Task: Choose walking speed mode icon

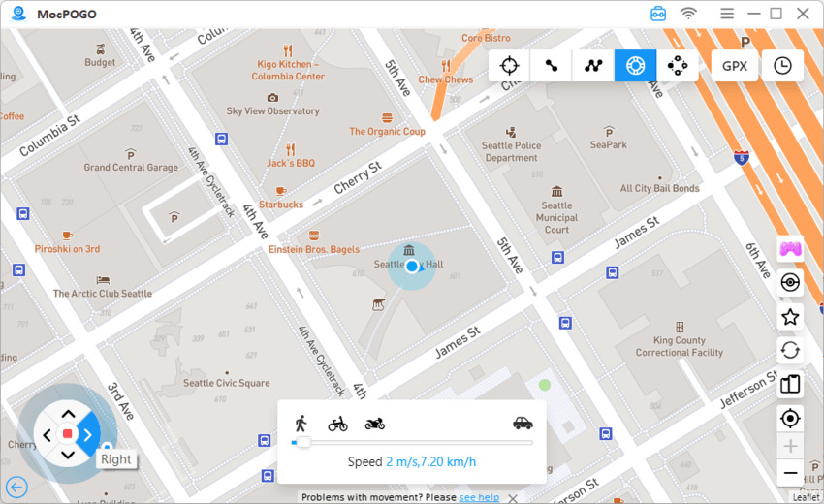Action: (x=301, y=423)
